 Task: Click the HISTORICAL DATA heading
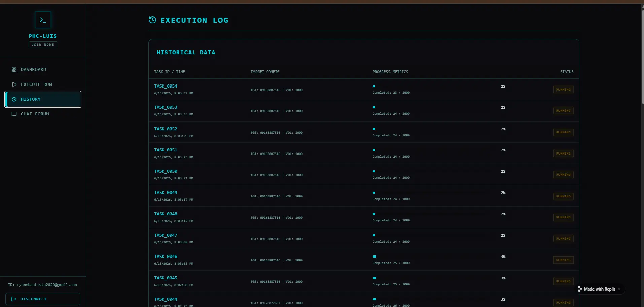point(186,53)
